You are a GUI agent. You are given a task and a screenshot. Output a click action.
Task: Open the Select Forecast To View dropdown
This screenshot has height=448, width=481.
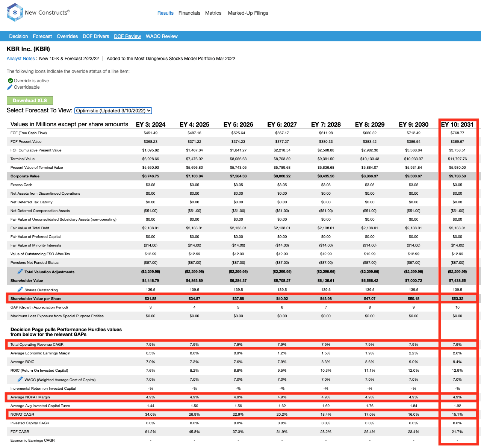(x=113, y=110)
